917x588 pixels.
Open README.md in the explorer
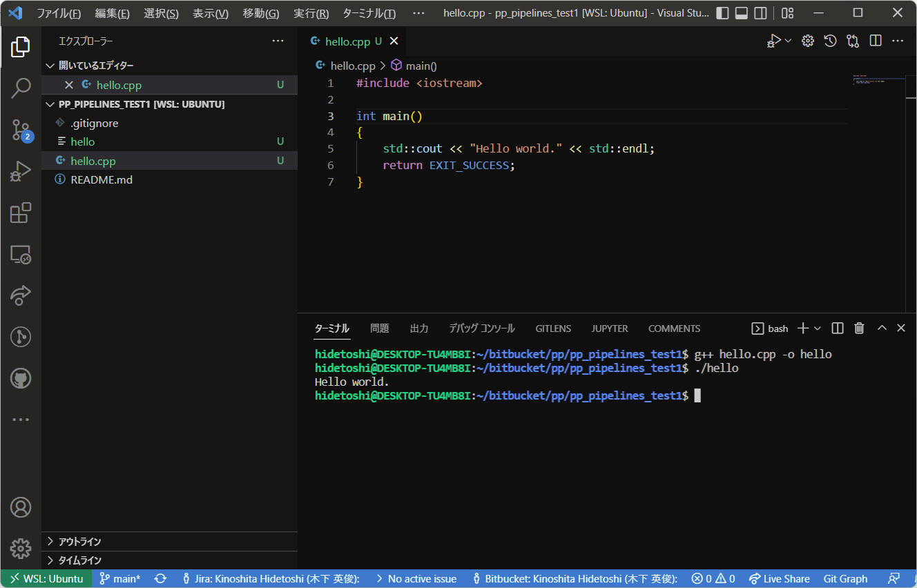[x=102, y=179]
